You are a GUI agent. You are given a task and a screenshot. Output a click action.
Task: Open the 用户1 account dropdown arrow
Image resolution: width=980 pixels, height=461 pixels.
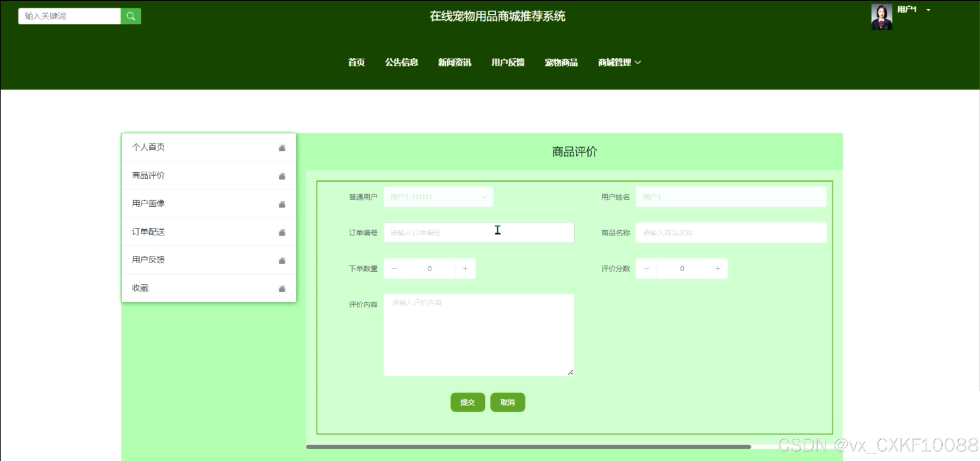tap(928, 10)
